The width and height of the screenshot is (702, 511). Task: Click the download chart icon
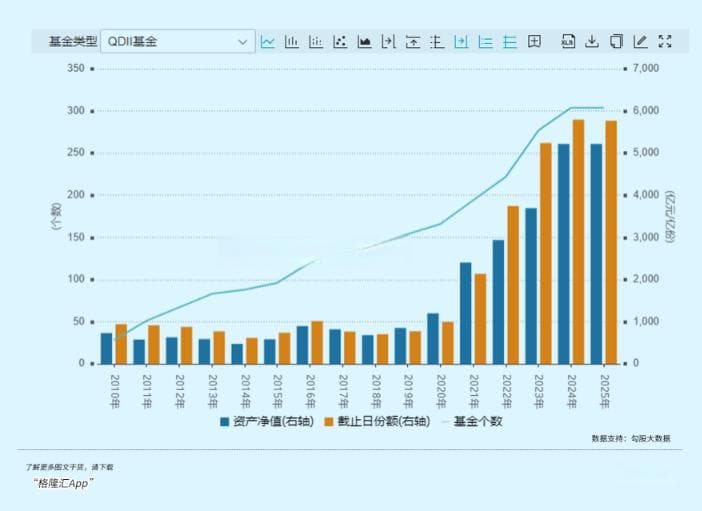tap(592, 41)
